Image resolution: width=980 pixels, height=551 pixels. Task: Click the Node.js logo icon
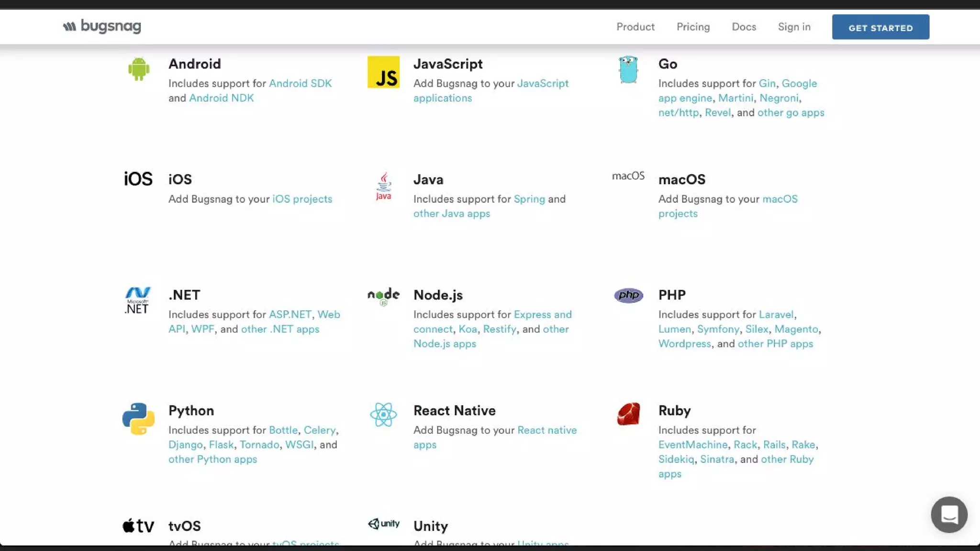(383, 296)
